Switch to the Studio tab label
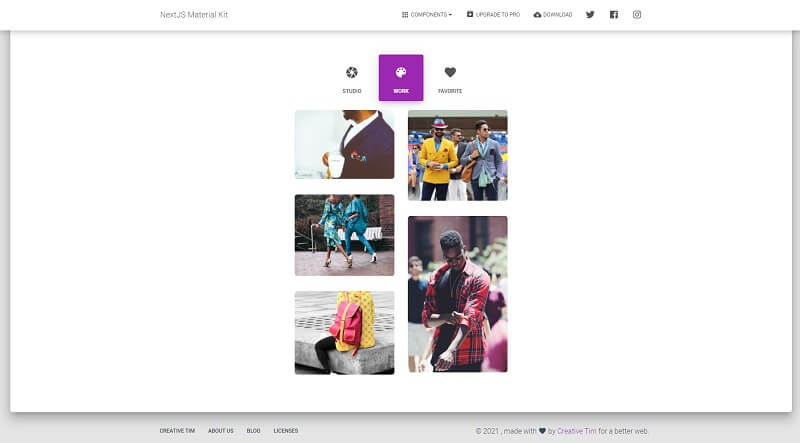 tap(352, 91)
